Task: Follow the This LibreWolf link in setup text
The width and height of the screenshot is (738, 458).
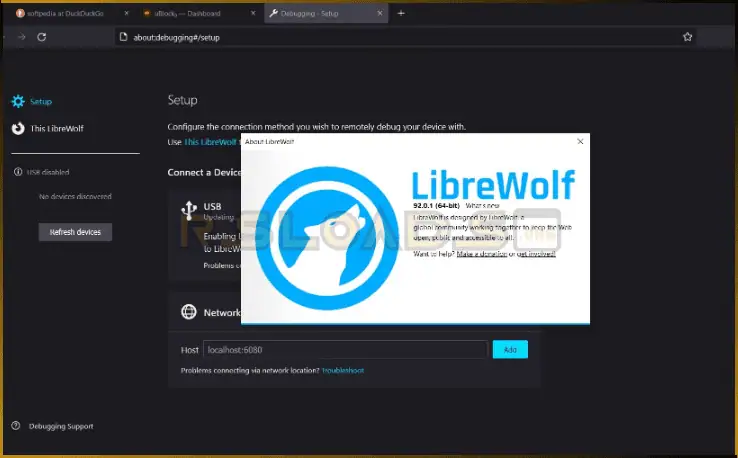Action: tap(210, 142)
